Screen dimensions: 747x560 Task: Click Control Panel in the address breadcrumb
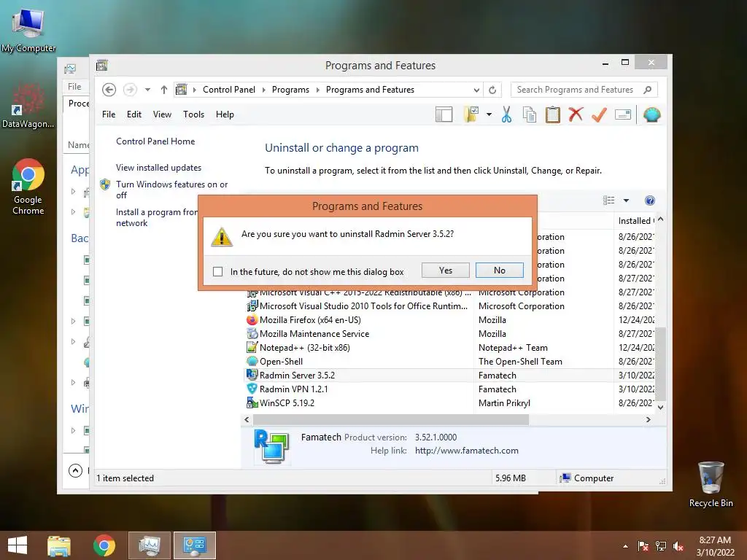(228, 90)
